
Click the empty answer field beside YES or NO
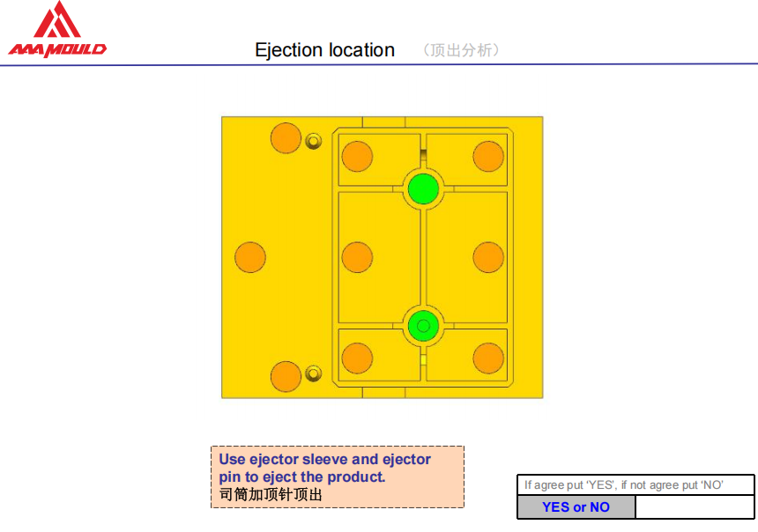pyautogui.click(x=695, y=507)
